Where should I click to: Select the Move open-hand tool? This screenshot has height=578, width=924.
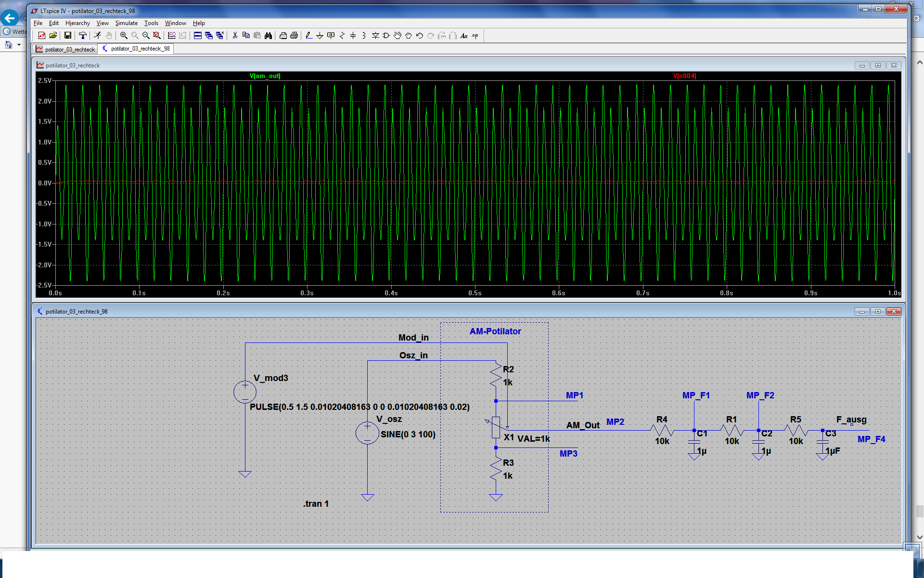398,36
